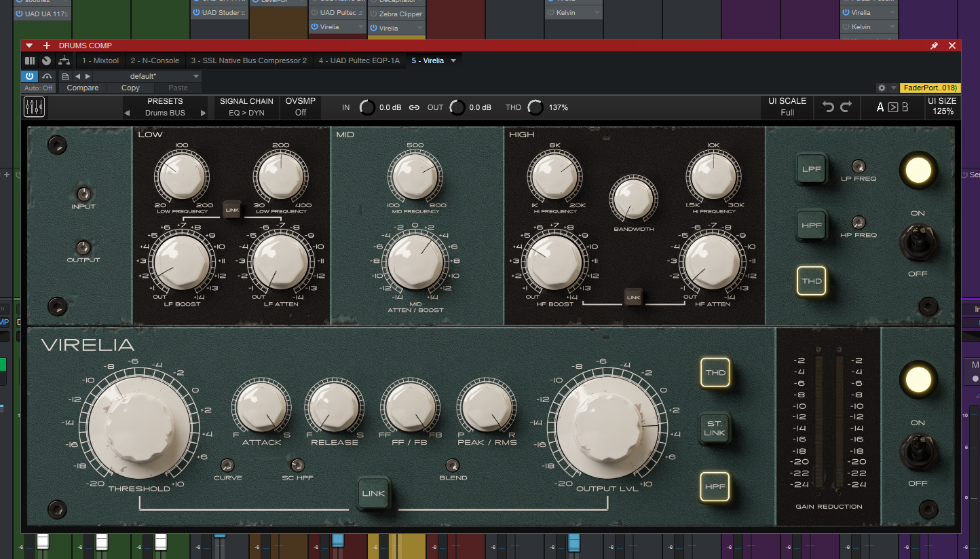Go to next host preset arrow
Screen dimensions: 980x559
(x=87, y=76)
